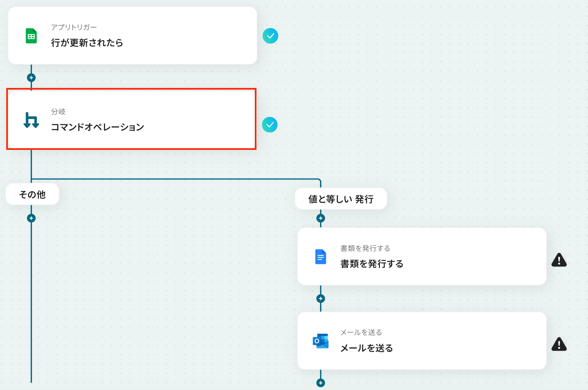Click the warning icon beside 書類を発行する
This screenshot has width=588, height=390.
coord(559,260)
